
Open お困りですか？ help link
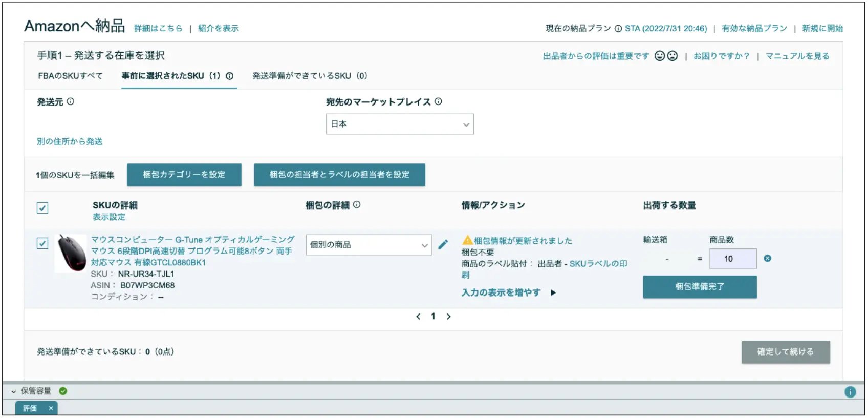coord(722,56)
